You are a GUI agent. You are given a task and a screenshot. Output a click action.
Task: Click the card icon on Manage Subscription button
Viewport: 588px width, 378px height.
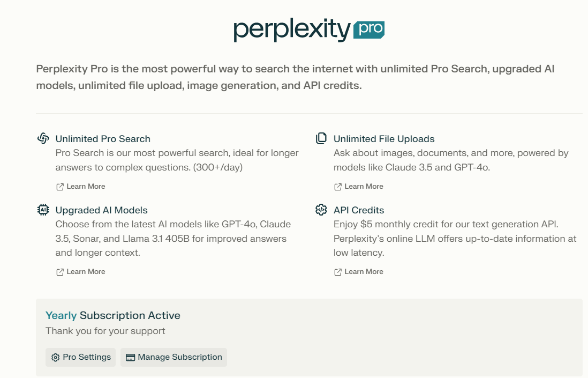point(130,357)
